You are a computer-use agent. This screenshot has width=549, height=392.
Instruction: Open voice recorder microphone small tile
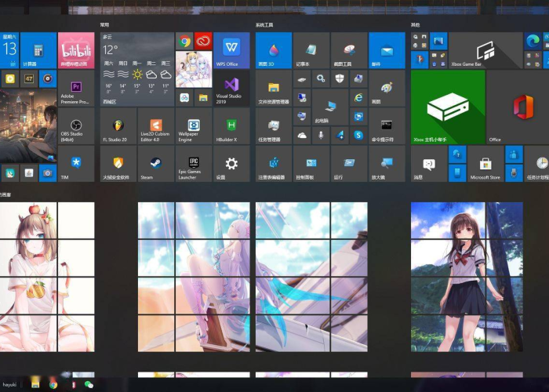pyautogui.click(x=321, y=136)
